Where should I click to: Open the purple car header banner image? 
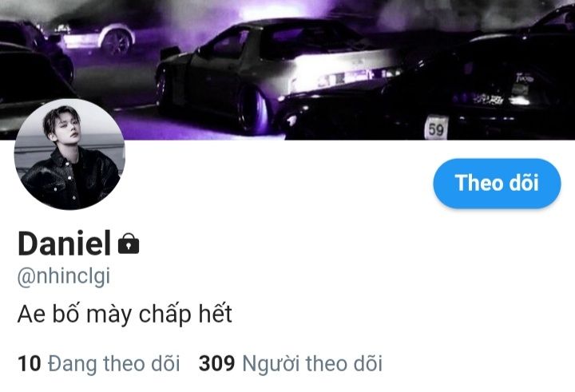[x=287, y=69]
